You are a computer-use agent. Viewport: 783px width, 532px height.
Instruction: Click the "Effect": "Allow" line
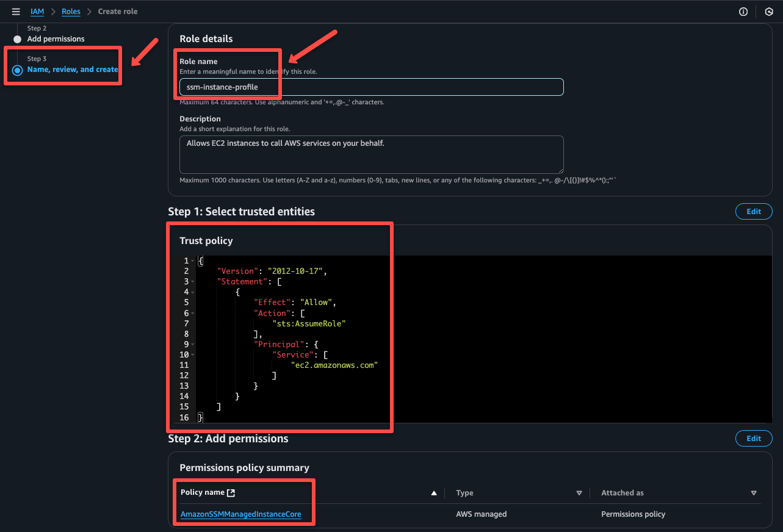point(295,303)
